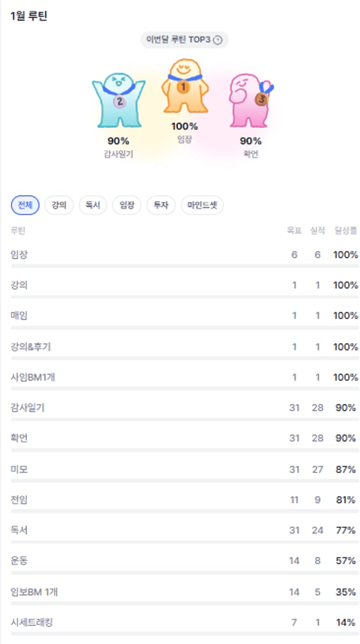Click the 운동 routine progress bar
The width and height of the screenshot is (360, 644).
pos(185,572)
